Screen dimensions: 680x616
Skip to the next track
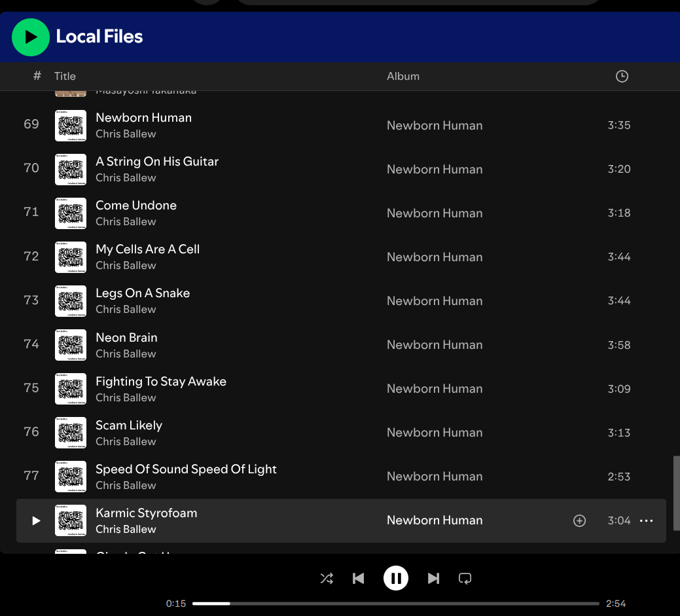click(433, 578)
